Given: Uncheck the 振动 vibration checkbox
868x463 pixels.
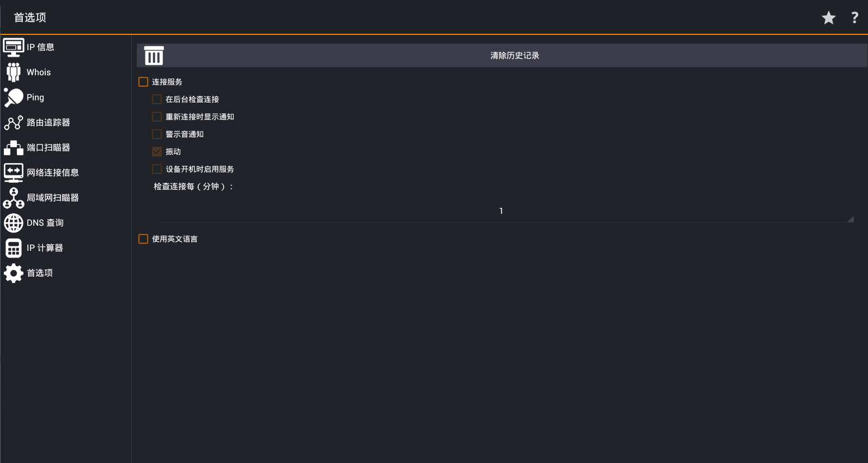Looking at the screenshot, I should (x=157, y=152).
